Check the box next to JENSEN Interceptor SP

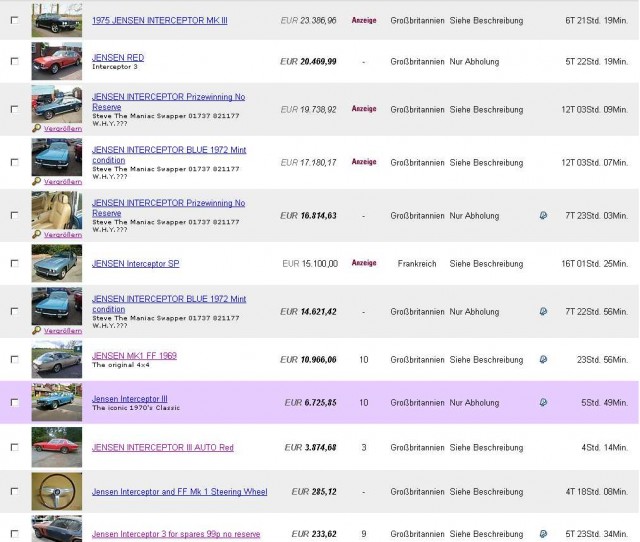15,263
